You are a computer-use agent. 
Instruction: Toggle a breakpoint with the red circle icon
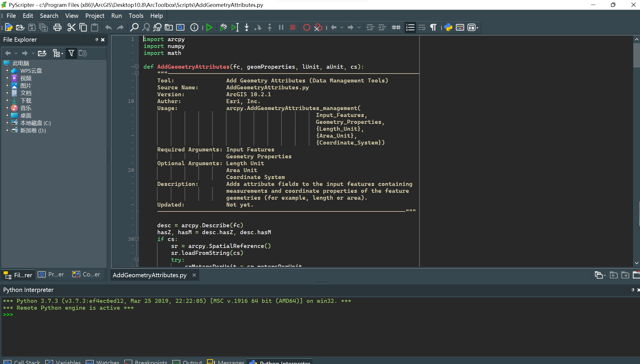tap(306, 28)
